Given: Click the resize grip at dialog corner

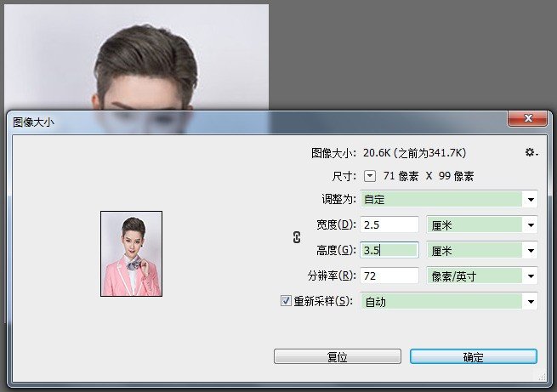Looking at the screenshot, I should point(537,375).
